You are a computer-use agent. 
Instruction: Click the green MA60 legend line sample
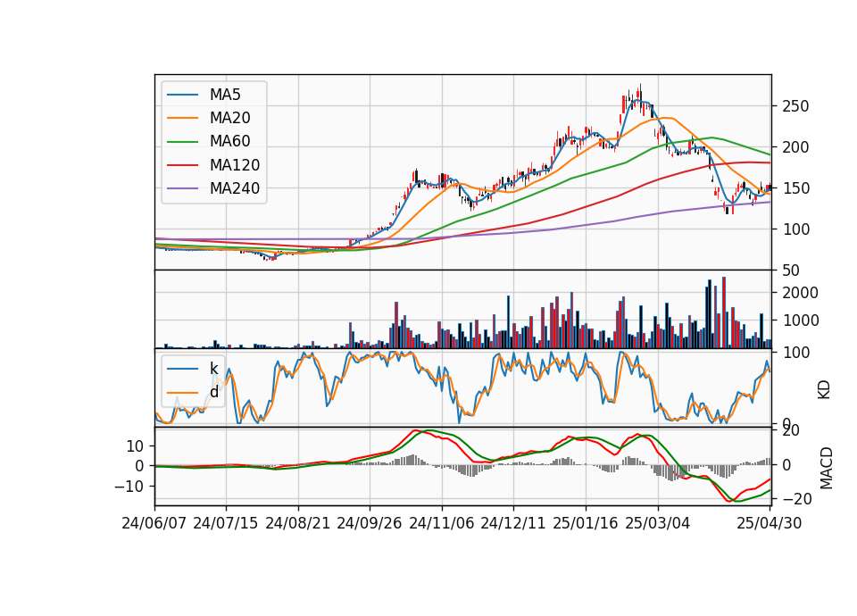[x=182, y=142]
